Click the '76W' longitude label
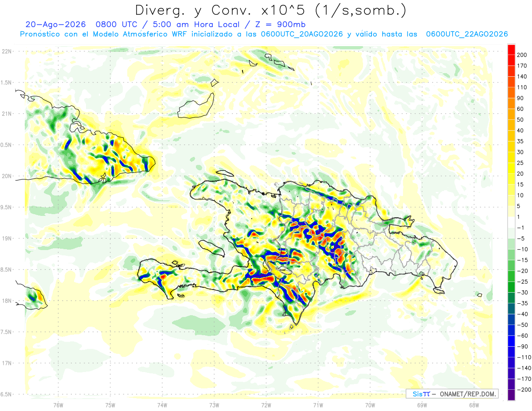This screenshot has width=532, height=411. 58,405
